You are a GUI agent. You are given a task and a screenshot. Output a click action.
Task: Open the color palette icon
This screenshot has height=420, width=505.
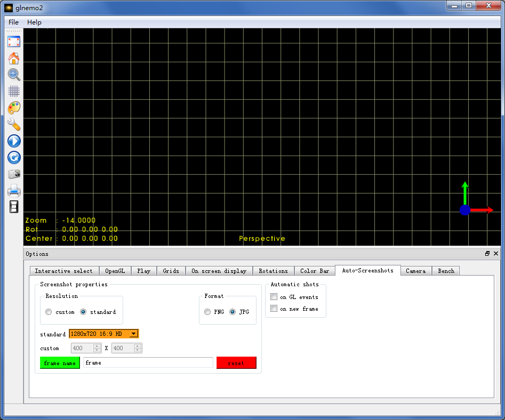pos(14,108)
